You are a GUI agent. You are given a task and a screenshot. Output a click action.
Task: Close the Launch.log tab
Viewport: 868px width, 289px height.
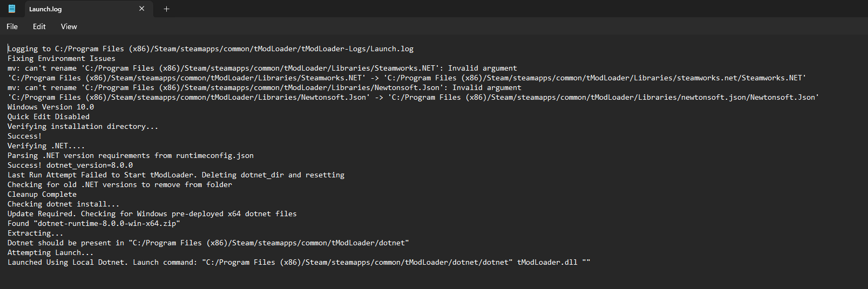142,9
